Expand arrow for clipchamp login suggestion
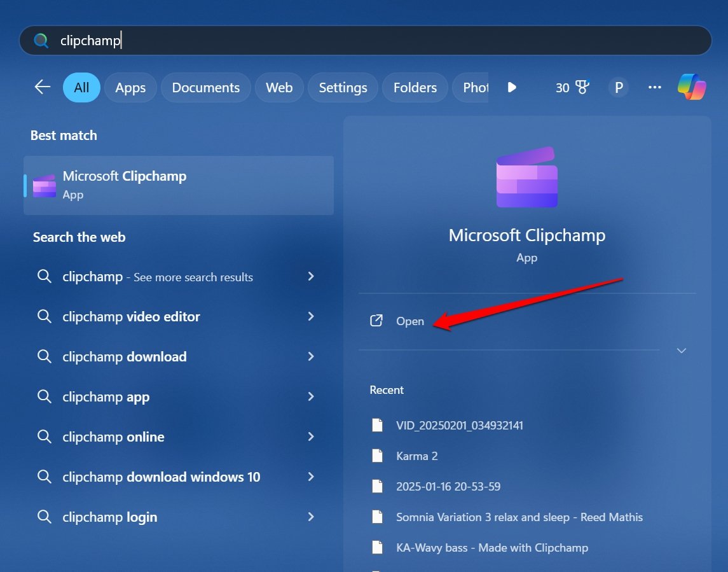The height and width of the screenshot is (572, 728). [x=311, y=517]
